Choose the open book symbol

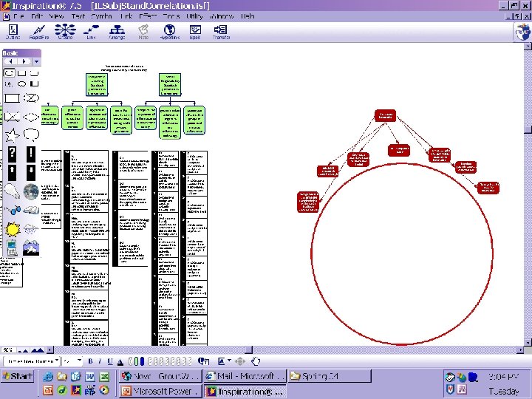31,211
